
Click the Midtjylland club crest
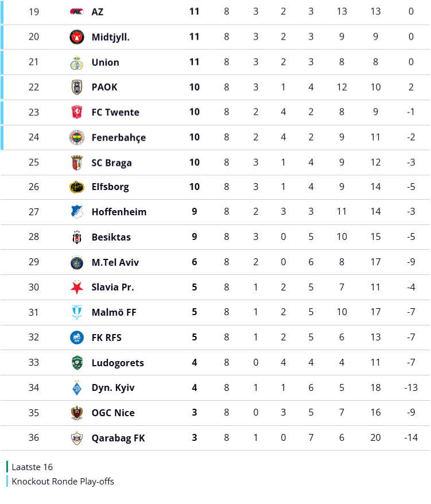pos(77,37)
